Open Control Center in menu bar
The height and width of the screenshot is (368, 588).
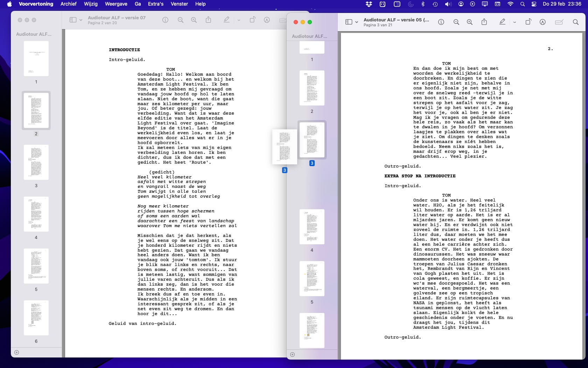[x=534, y=4]
